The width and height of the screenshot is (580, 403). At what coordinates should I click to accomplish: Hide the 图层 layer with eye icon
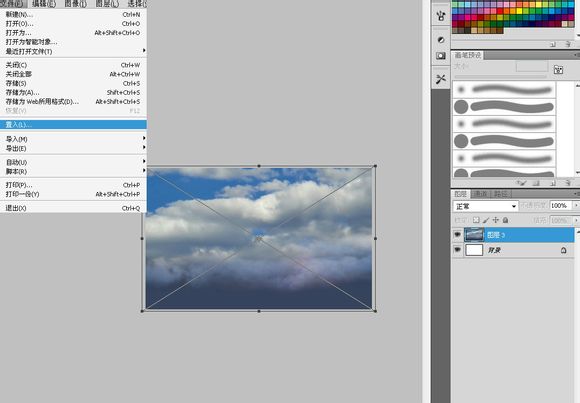458,235
